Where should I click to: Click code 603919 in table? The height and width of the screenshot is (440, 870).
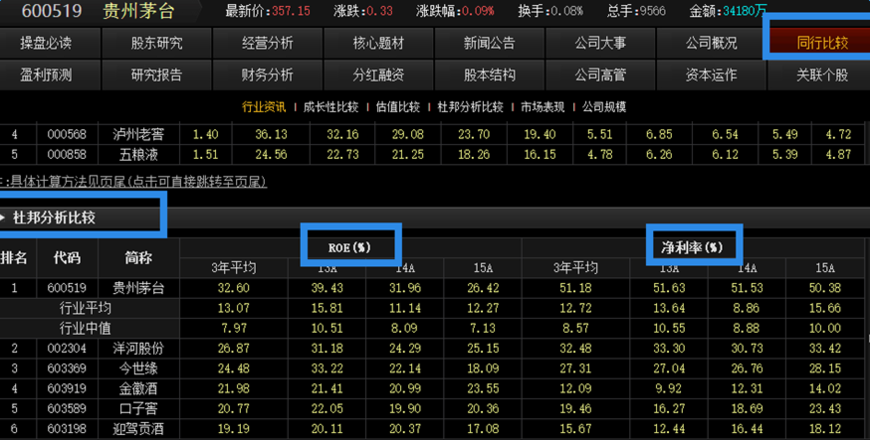67,388
